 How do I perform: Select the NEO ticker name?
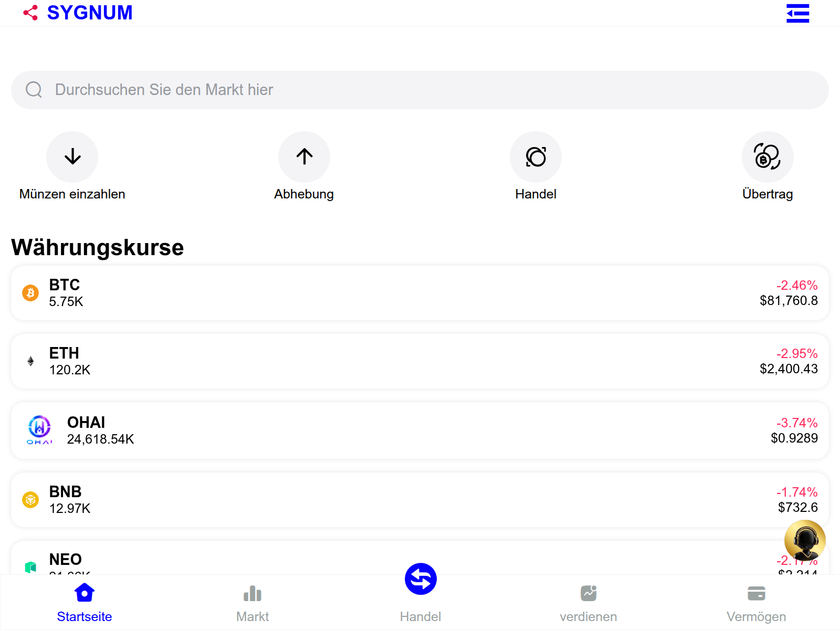point(66,560)
